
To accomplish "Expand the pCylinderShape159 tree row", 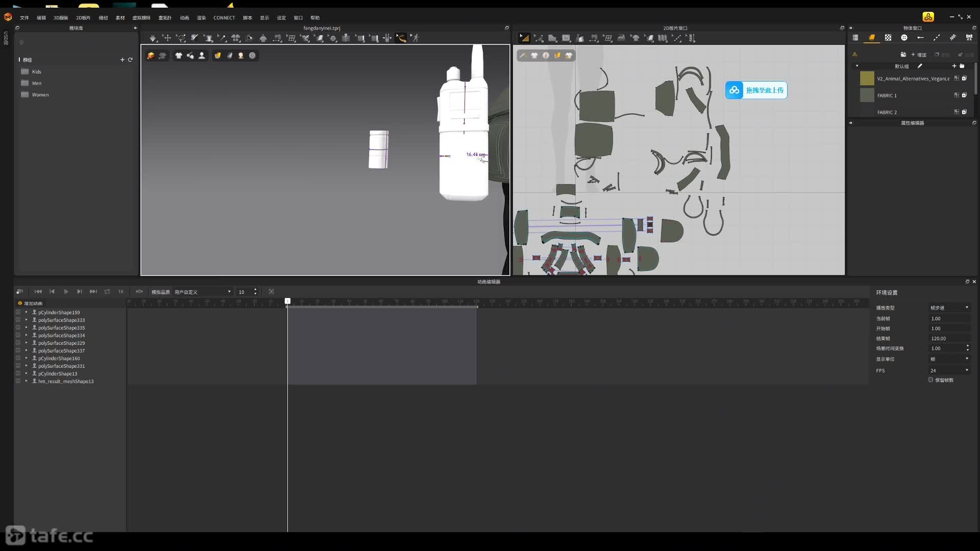I will coord(27,312).
